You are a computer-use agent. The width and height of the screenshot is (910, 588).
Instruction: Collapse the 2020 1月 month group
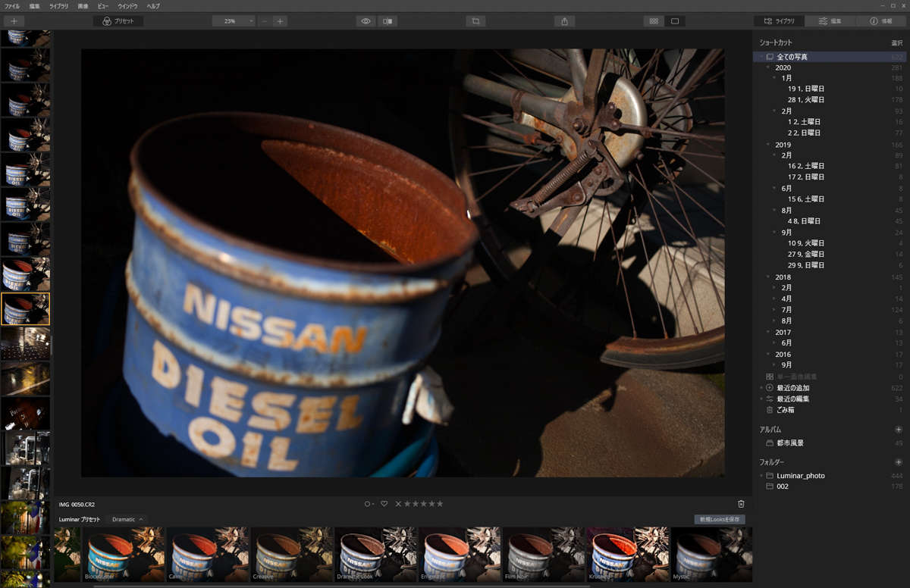(774, 78)
